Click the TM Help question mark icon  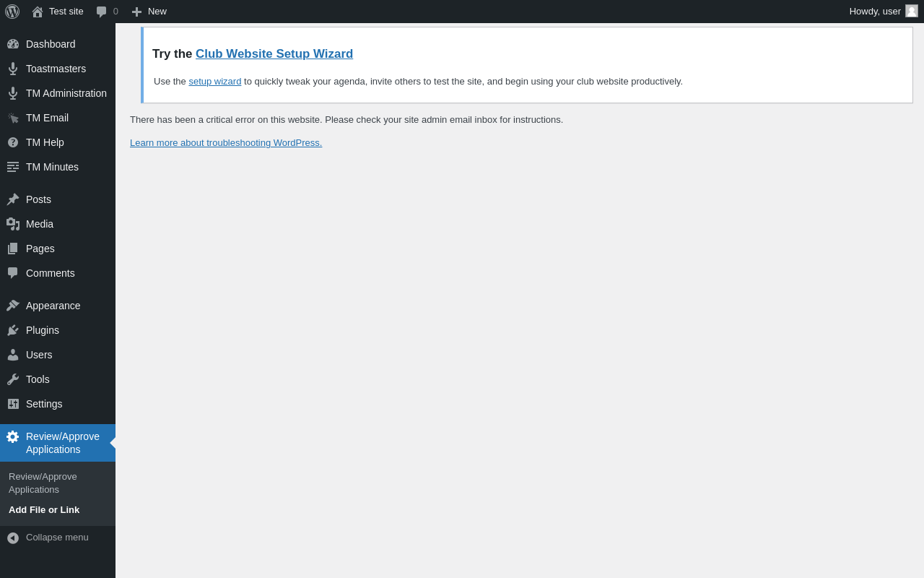pyautogui.click(x=13, y=142)
